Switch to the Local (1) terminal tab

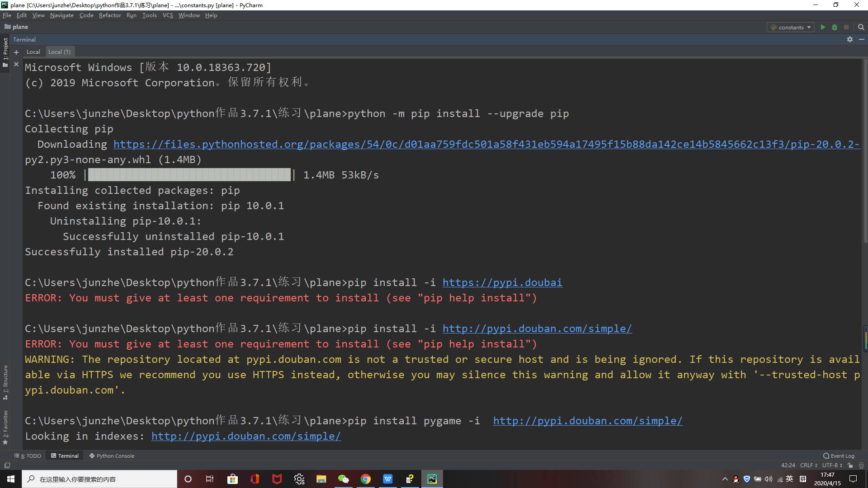tap(59, 52)
